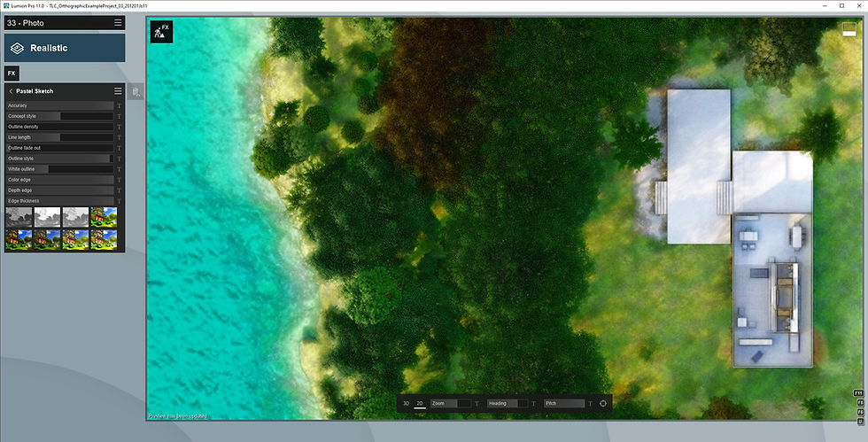Select the second preset thumbnail in bottom row

[x=48, y=239]
